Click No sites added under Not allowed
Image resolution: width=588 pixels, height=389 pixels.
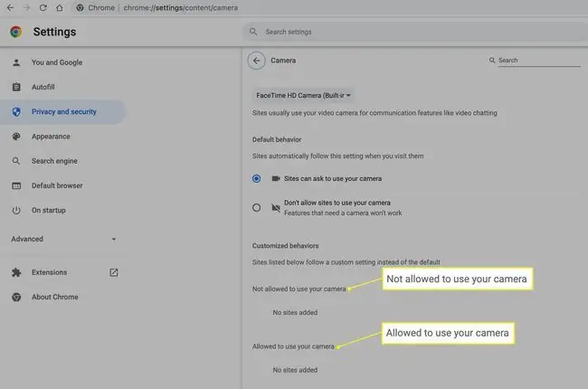tap(295, 312)
